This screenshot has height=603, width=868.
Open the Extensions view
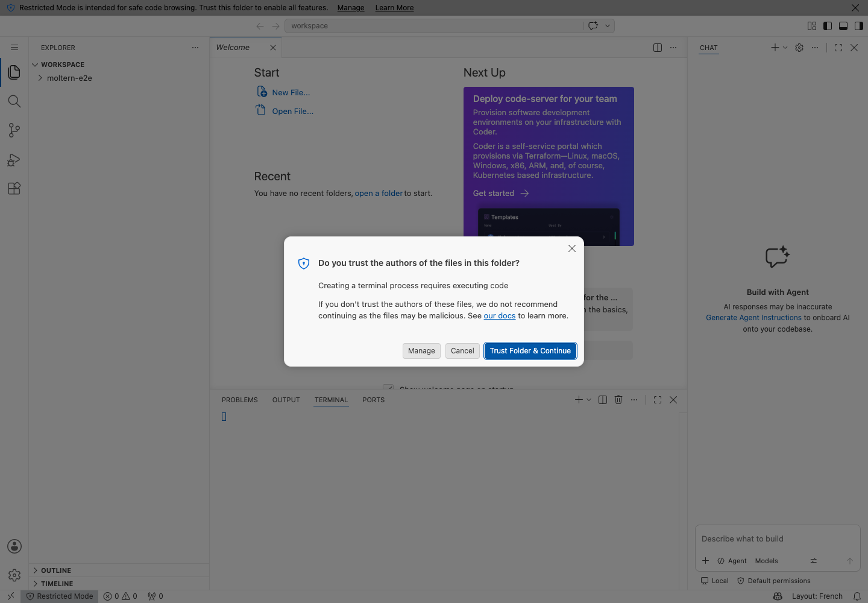(14, 188)
